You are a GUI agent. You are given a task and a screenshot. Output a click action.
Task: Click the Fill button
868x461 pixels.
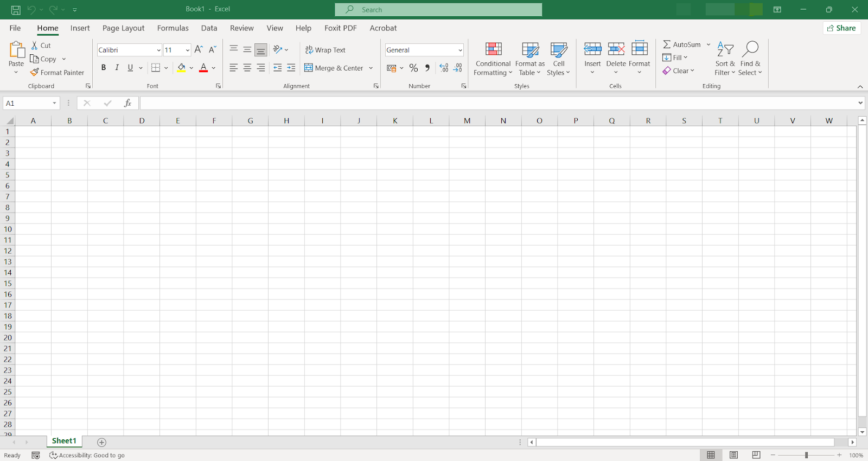[x=675, y=57]
